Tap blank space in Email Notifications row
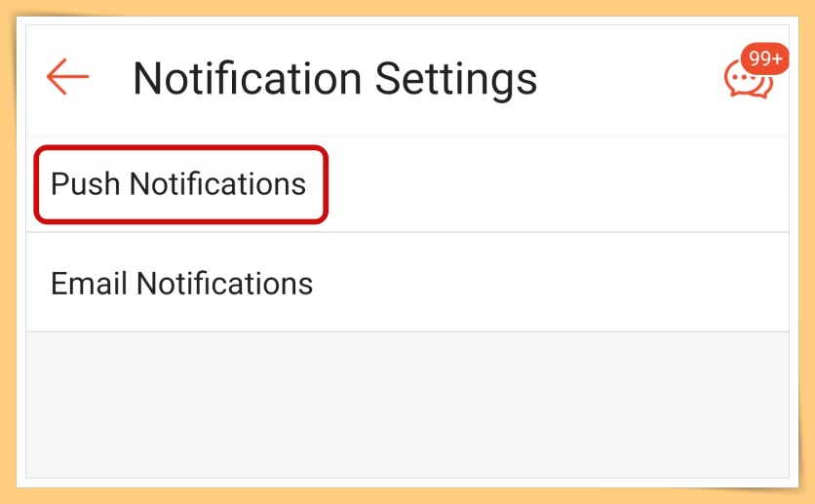 coord(551,284)
